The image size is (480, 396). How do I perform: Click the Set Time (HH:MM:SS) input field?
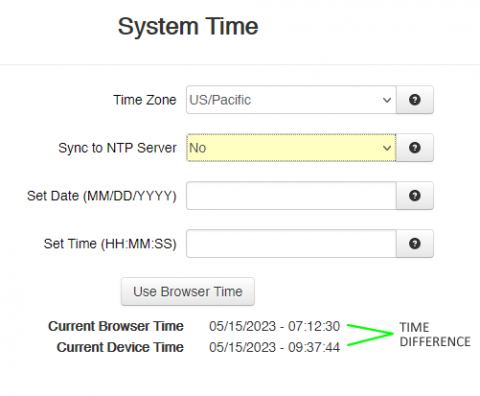(291, 244)
